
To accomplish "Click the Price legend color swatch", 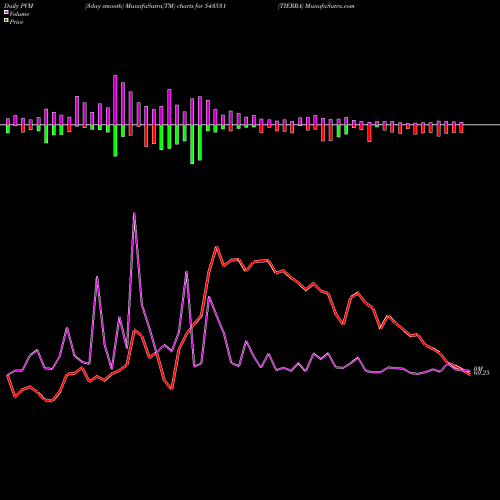I will point(6,21).
